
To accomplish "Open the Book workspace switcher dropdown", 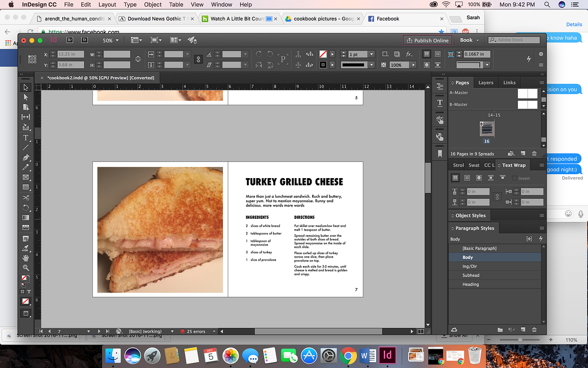I will point(469,40).
